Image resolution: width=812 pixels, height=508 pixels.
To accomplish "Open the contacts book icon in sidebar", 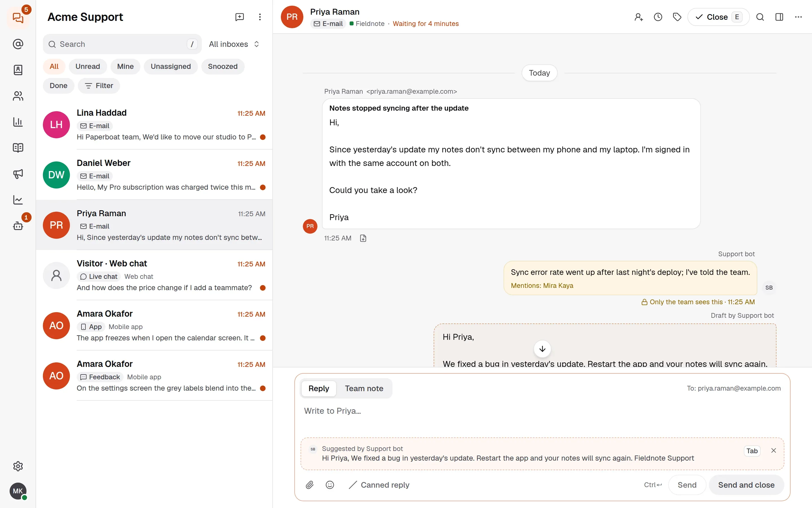I will [18, 70].
